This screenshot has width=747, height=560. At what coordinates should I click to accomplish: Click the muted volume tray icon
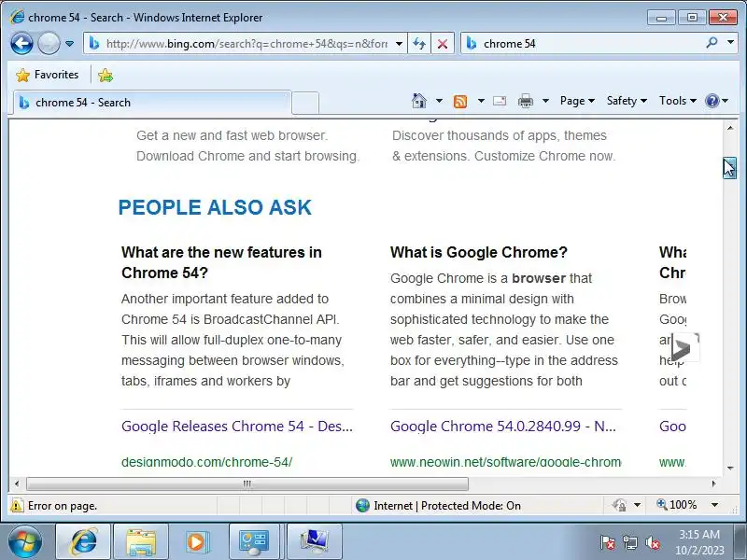[652, 542]
